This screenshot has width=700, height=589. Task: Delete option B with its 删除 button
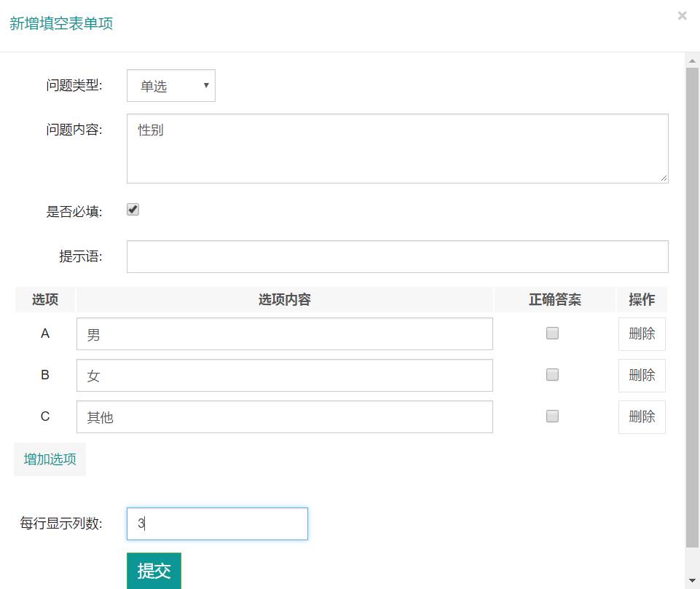(642, 376)
